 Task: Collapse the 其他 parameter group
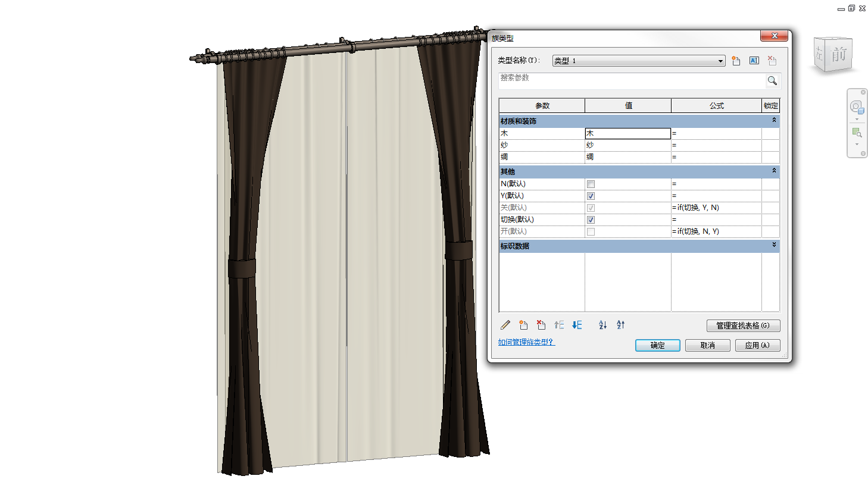click(x=774, y=171)
